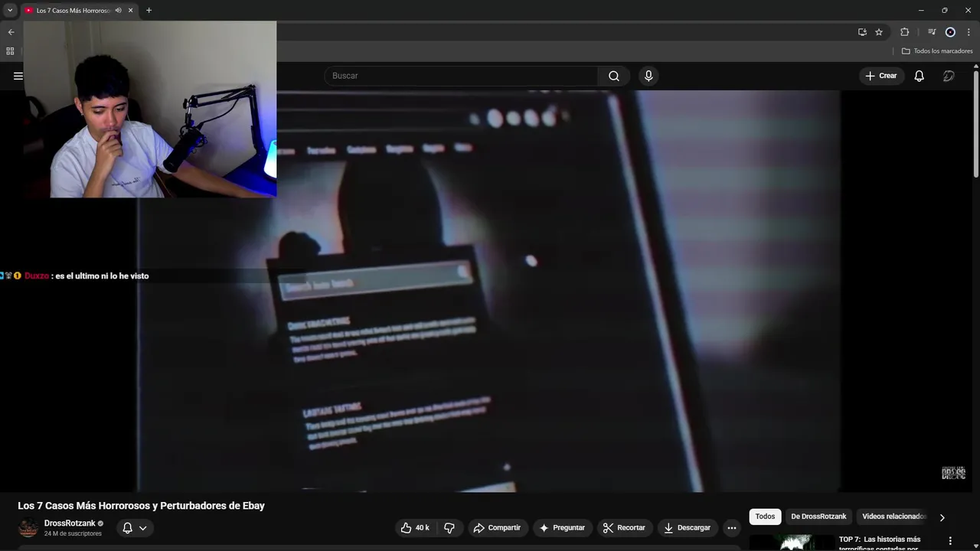This screenshot has height=551, width=980.
Task: Open the tab search dropdown arrow
Action: (x=10, y=10)
